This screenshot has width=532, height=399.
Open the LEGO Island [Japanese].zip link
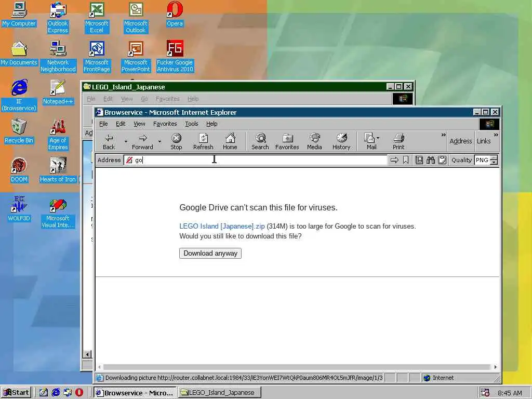pos(222,226)
